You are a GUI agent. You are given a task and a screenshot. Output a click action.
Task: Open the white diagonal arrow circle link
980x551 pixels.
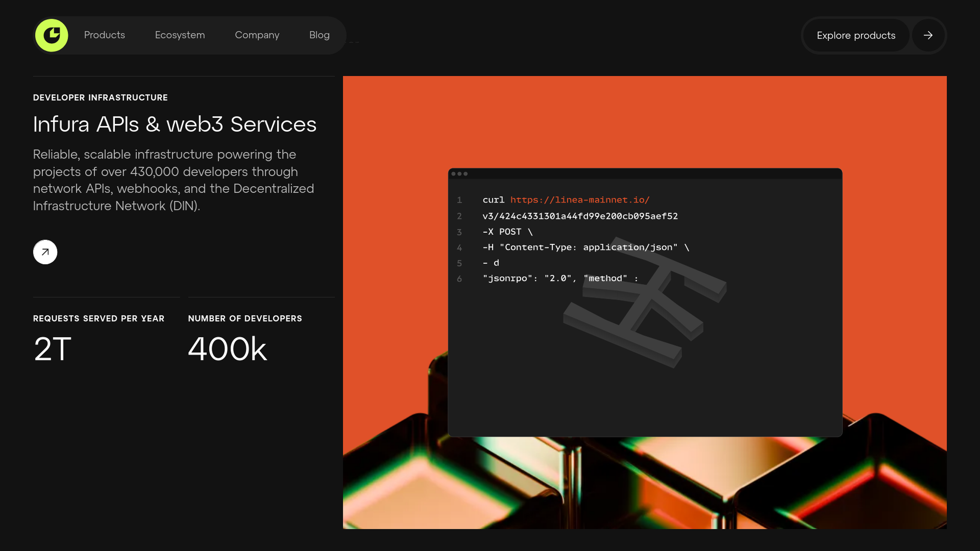(45, 252)
